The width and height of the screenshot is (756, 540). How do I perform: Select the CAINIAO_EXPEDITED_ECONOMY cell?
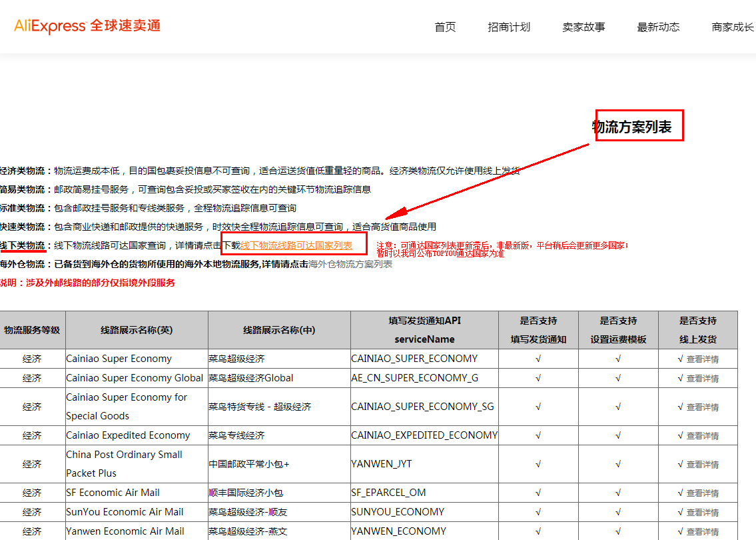point(425,435)
